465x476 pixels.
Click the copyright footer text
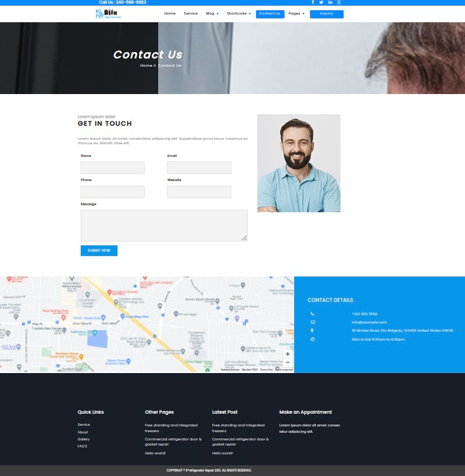coord(209,470)
